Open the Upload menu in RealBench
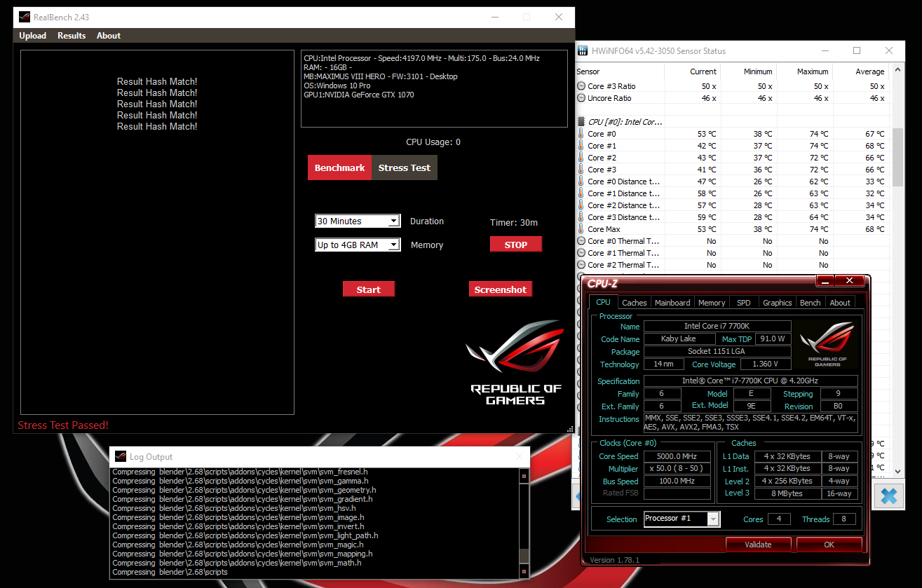 [x=33, y=36]
